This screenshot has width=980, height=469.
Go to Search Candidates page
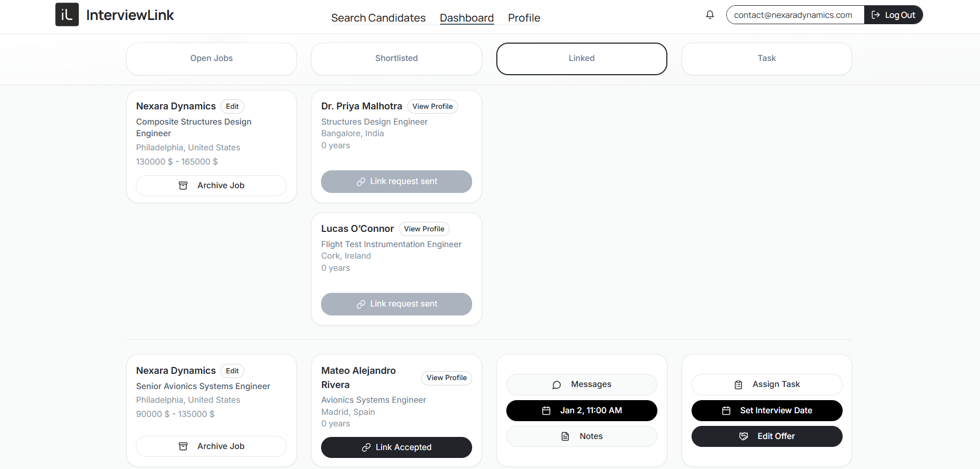378,18
